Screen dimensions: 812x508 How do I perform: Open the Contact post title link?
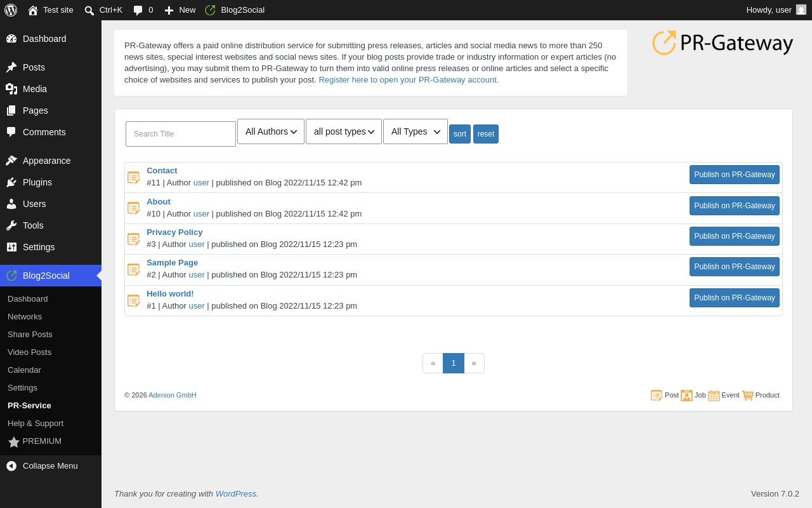(162, 171)
